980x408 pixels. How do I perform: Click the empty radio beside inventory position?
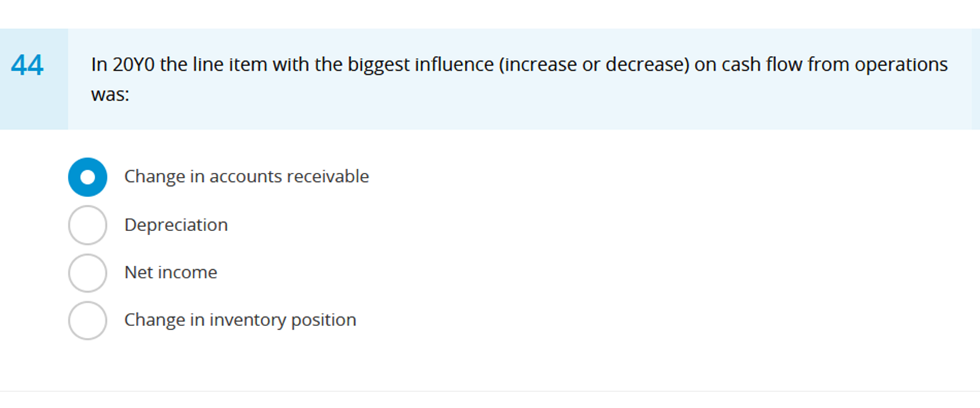[x=87, y=320]
